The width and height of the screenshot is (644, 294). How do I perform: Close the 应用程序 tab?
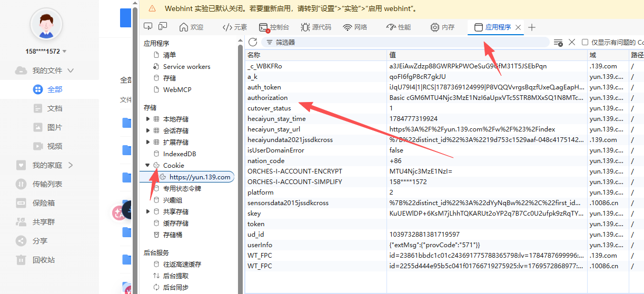click(x=518, y=27)
